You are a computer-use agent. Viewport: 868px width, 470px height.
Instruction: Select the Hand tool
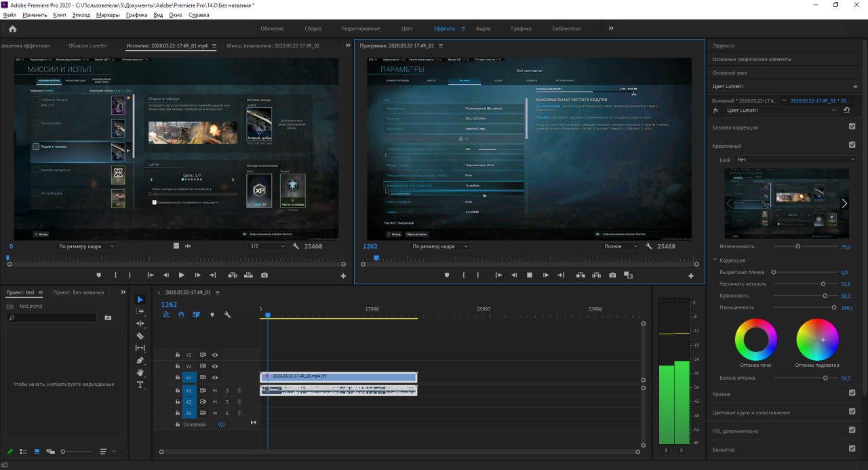[140, 372]
